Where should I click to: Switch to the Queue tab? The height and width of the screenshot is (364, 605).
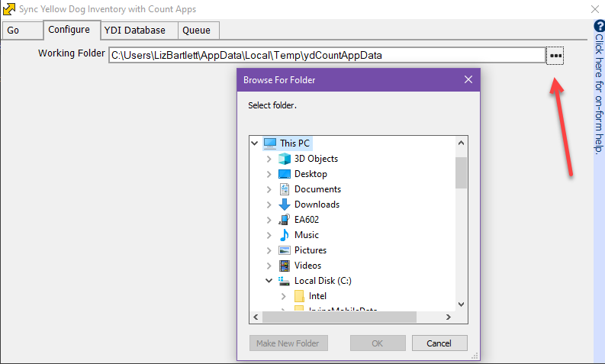(x=197, y=31)
